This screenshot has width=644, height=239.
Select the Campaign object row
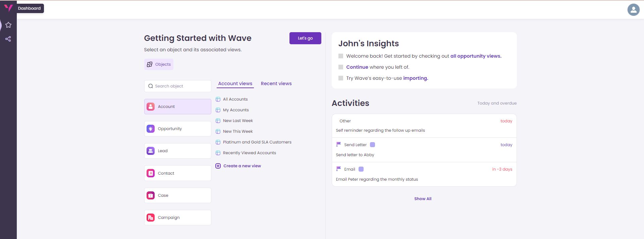(x=178, y=218)
